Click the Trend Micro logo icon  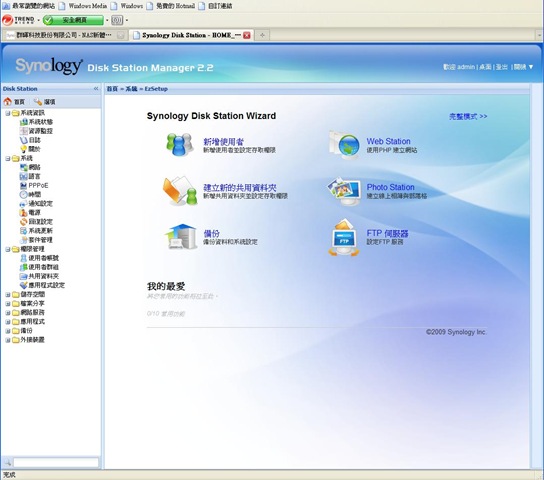7,20
